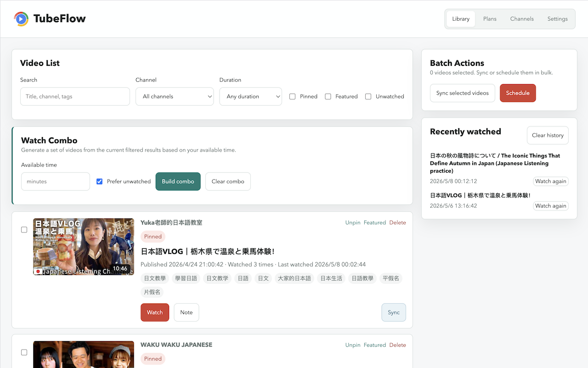Unpin the WAKU WAKU JAPANESE video
This screenshot has width=588, height=368.
click(x=353, y=345)
